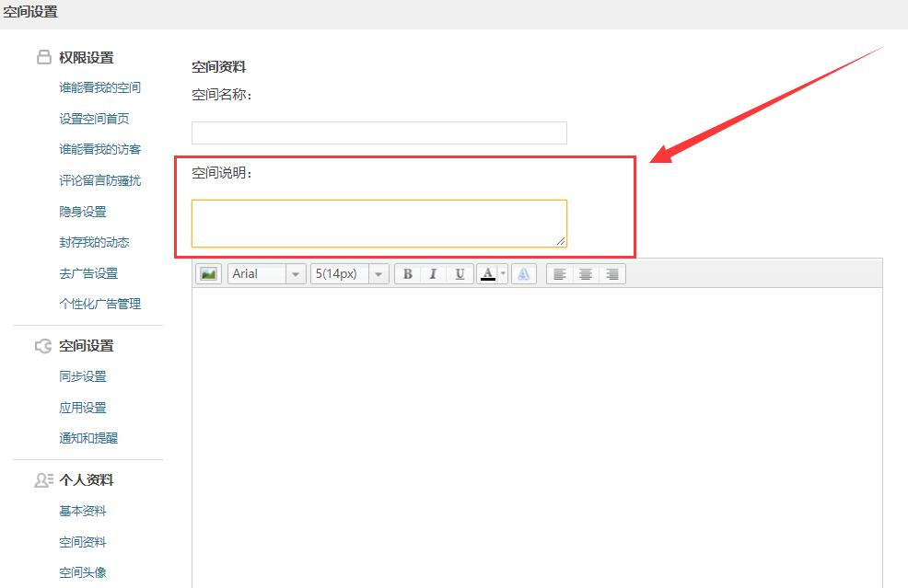Click the 权限设置 section heading
Screen dimensions: 908x588
[x=87, y=58]
